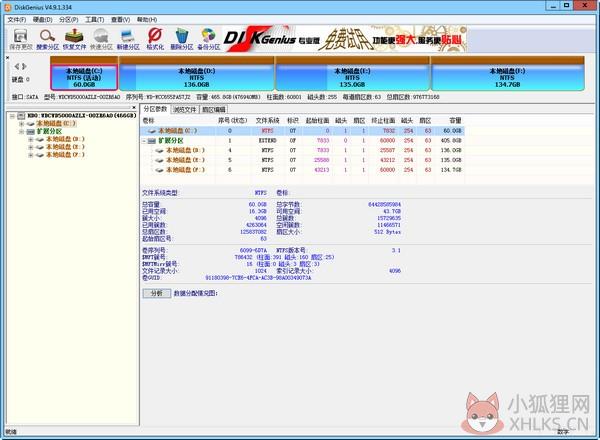Switch to the 浏览文件 tab
This screenshot has width=600, height=440.
pyautogui.click(x=185, y=109)
